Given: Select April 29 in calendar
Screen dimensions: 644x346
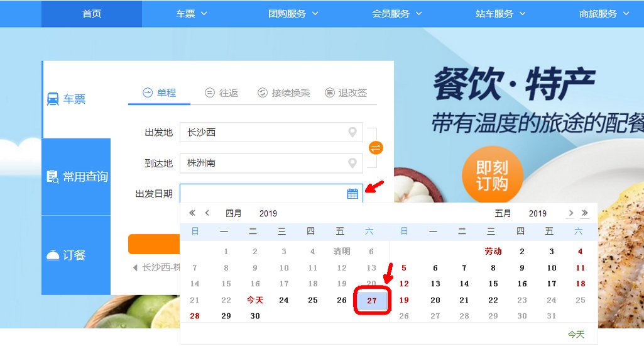Looking at the screenshot, I should (x=226, y=316).
